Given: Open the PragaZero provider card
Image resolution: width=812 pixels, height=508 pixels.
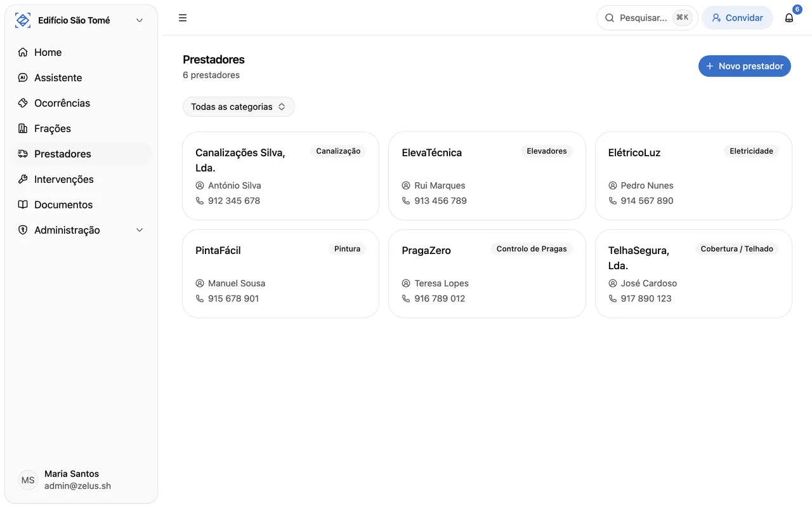Looking at the screenshot, I should (x=487, y=273).
